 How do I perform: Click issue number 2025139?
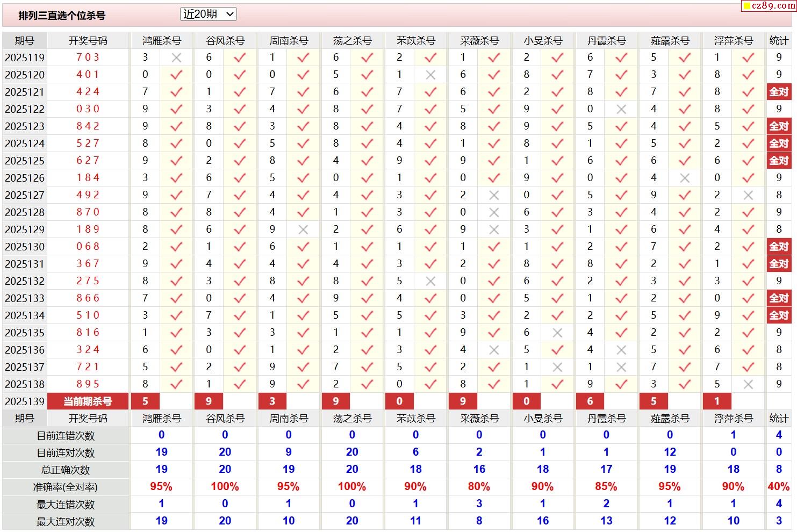pyautogui.click(x=25, y=401)
